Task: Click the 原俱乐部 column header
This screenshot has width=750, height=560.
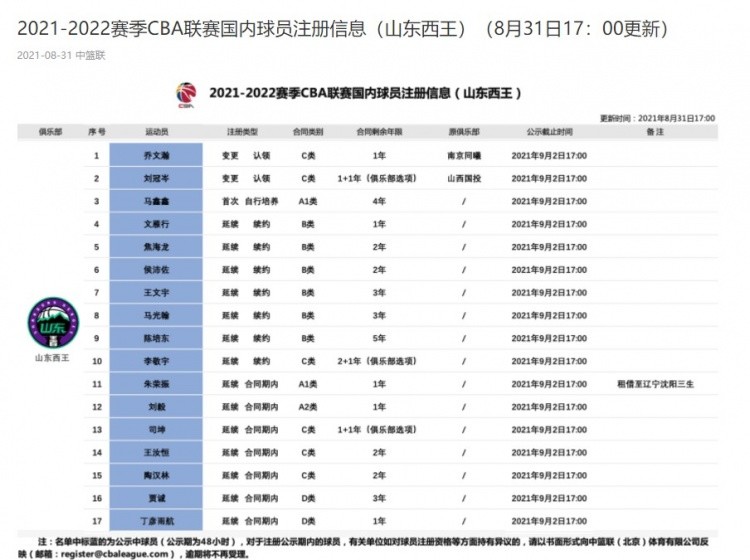Action: pyautogui.click(x=464, y=132)
